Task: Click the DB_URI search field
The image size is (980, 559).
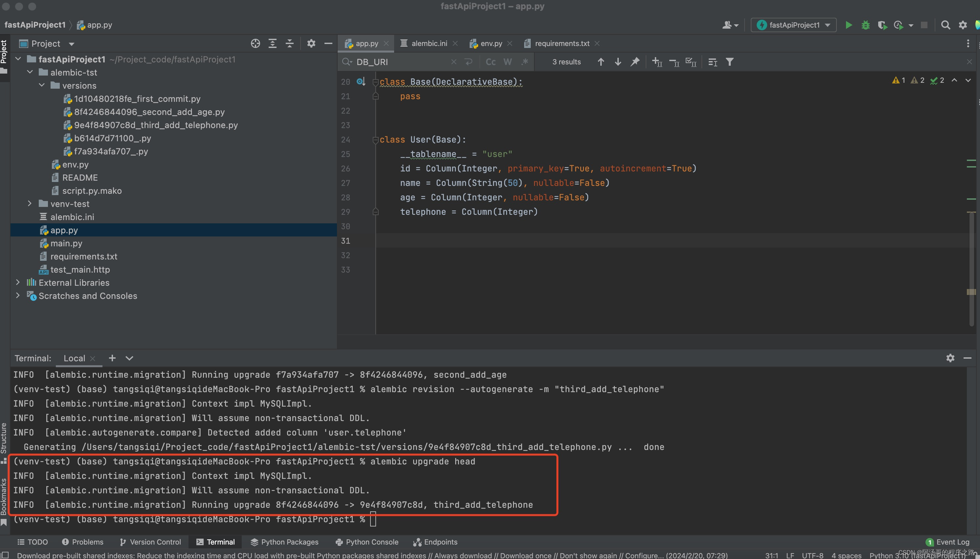Action: (401, 62)
